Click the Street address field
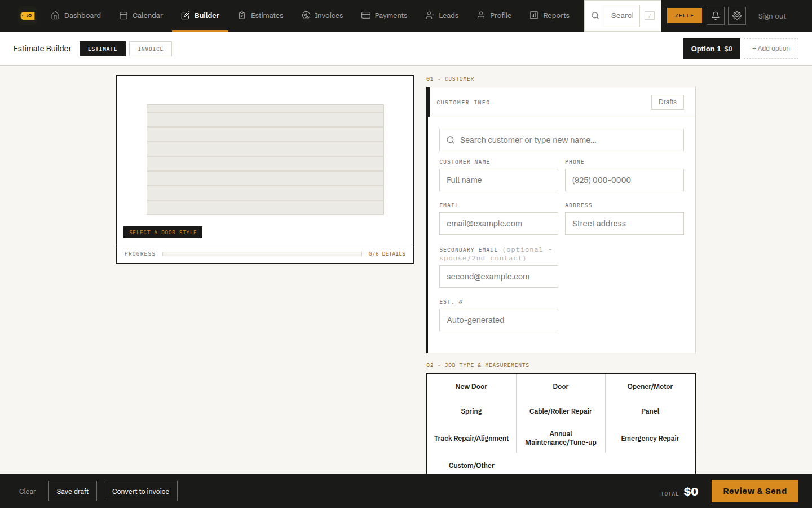This screenshot has height=508, width=812. [624, 224]
